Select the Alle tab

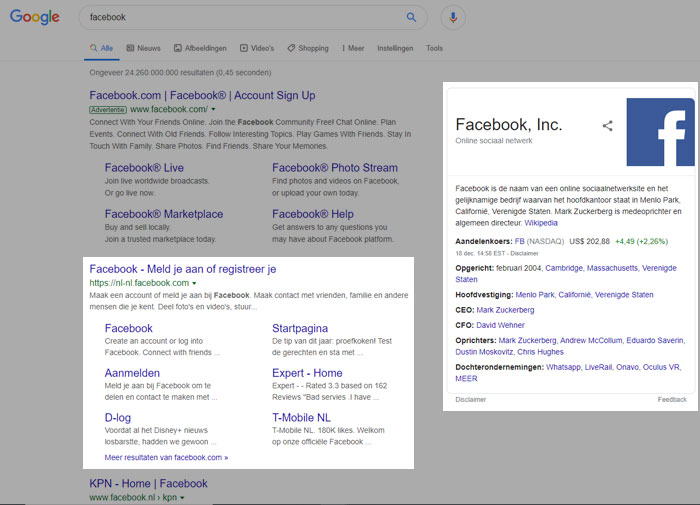(101, 48)
